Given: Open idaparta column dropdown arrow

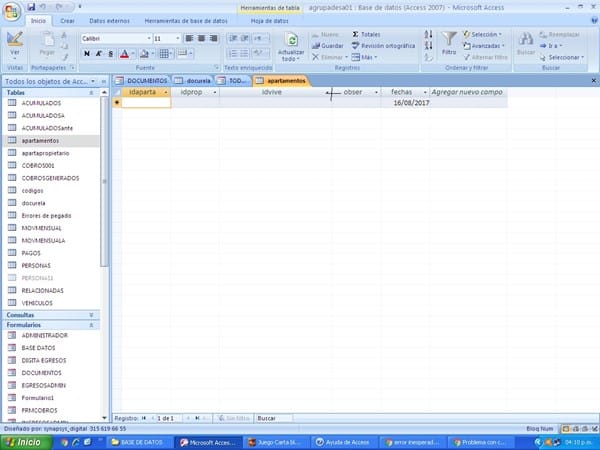Looking at the screenshot, I should point(166,92).
